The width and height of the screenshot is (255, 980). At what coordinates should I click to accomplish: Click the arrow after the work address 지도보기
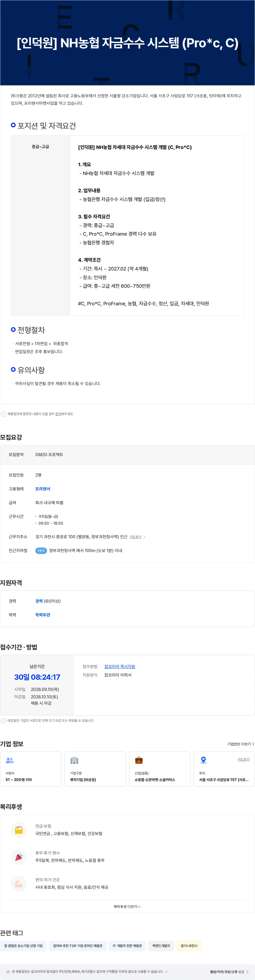click(144, 537)
